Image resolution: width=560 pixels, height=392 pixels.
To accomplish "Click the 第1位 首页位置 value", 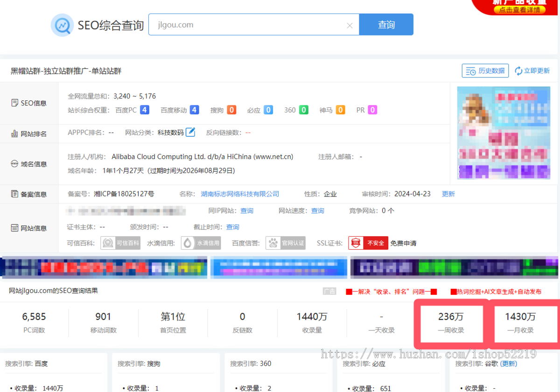I will pyautogui.click(x=173, y=317).
